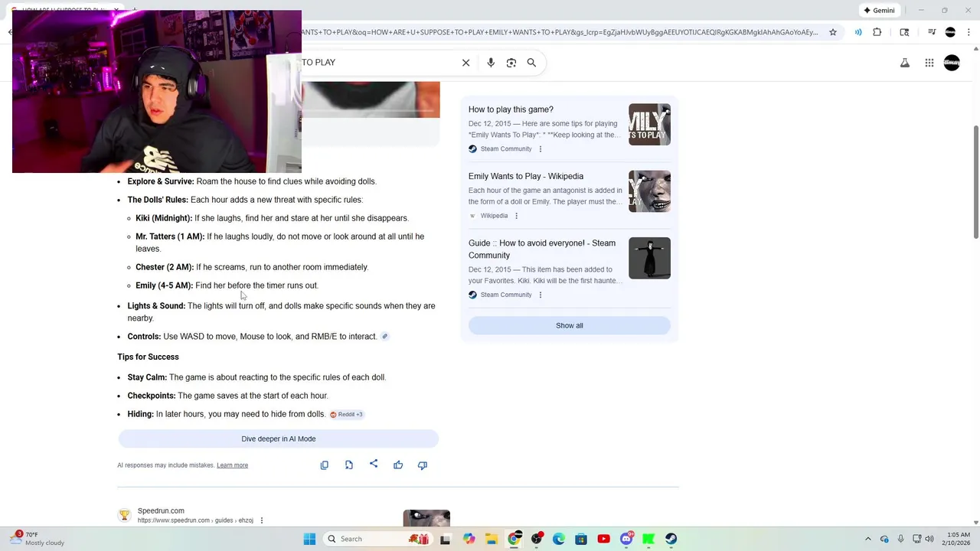This screenshot has height=551, width=980.
Task: Give thumbs up to AI overview
Action: 398,465
